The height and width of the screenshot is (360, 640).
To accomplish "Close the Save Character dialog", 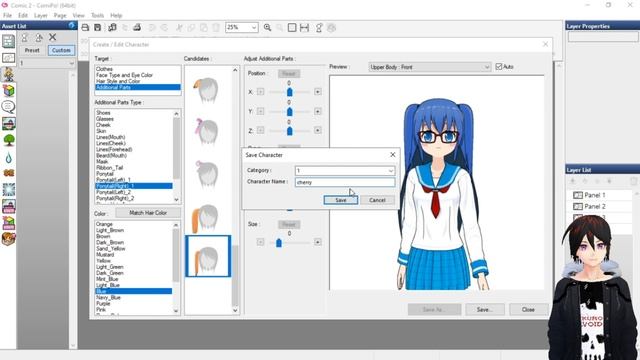I will coord(392,155).
